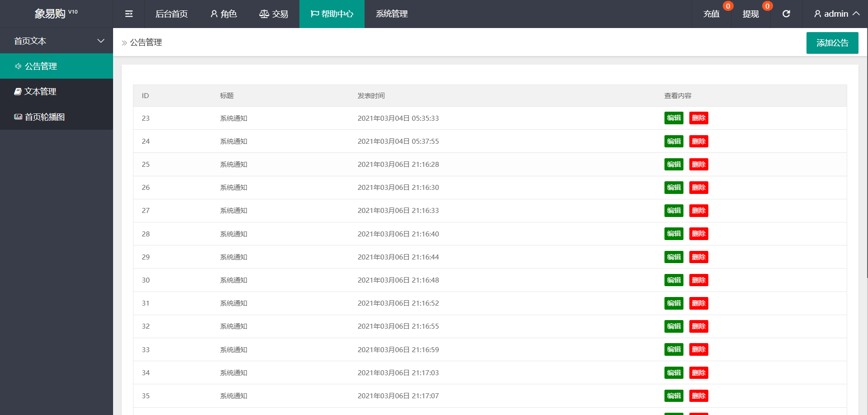Open 提现 in the top bar

(751, 14)
